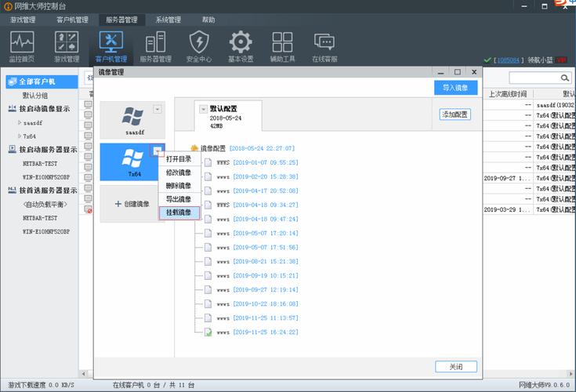Click the 关闭 button in 镜像管理 dialog

click(456, 367)
